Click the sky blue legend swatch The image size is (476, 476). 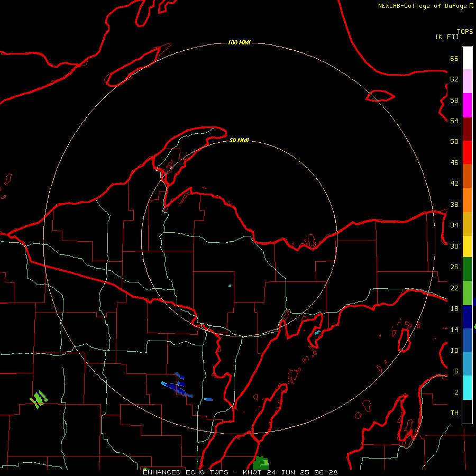(467, 364)
